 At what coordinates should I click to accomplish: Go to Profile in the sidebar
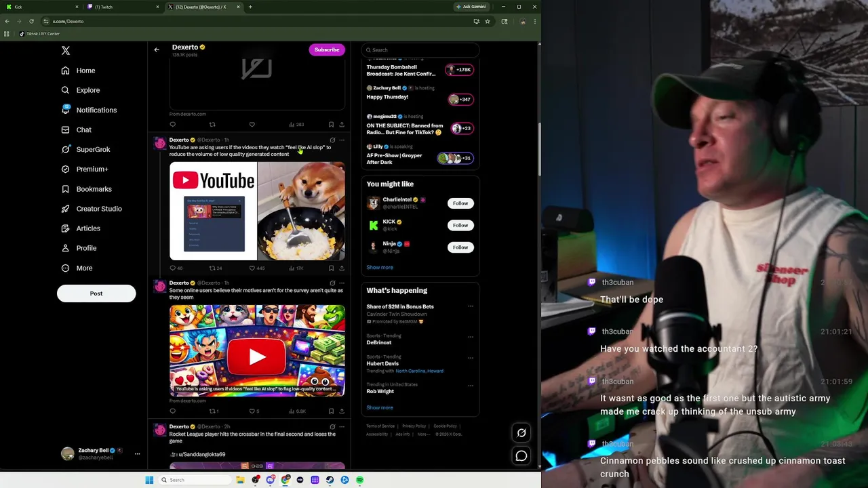pyautogui.click(x=79, y=248)
